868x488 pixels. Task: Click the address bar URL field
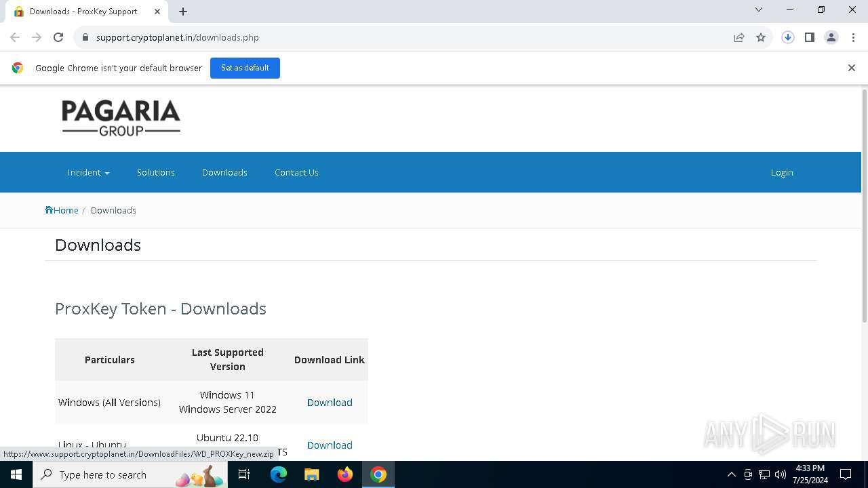[x=407, y=37]
